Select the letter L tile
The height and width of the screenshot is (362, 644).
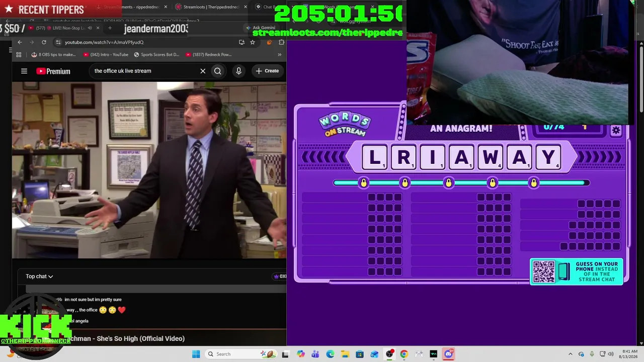[x=374, y=157]
